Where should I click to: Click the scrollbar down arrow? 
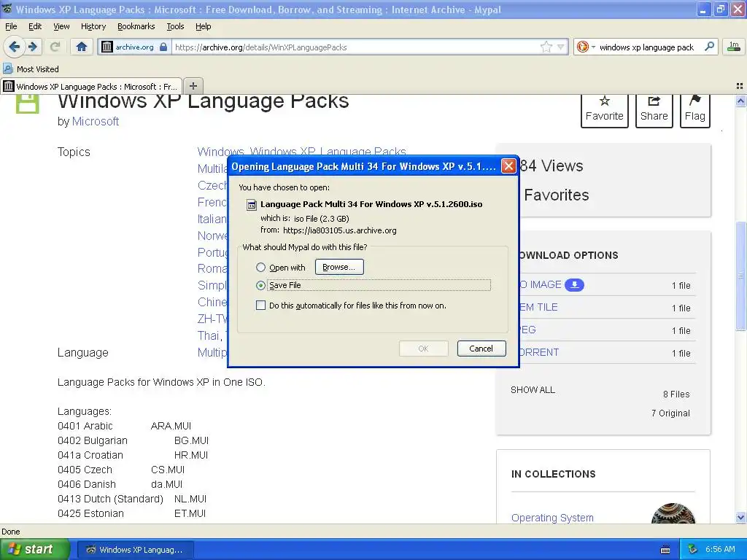point(740,518)
